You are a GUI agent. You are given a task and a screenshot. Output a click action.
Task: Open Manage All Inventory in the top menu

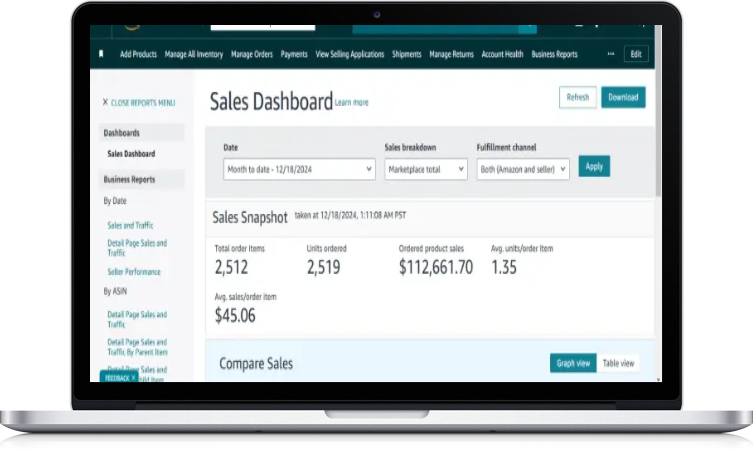194,54
